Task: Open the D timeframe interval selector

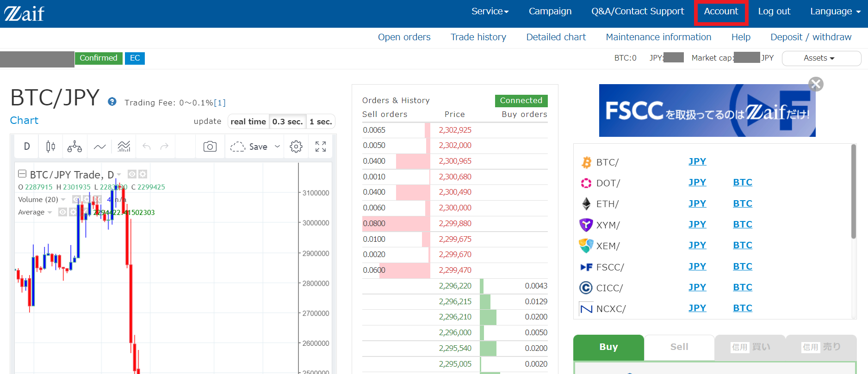Action: pos(27,147)
